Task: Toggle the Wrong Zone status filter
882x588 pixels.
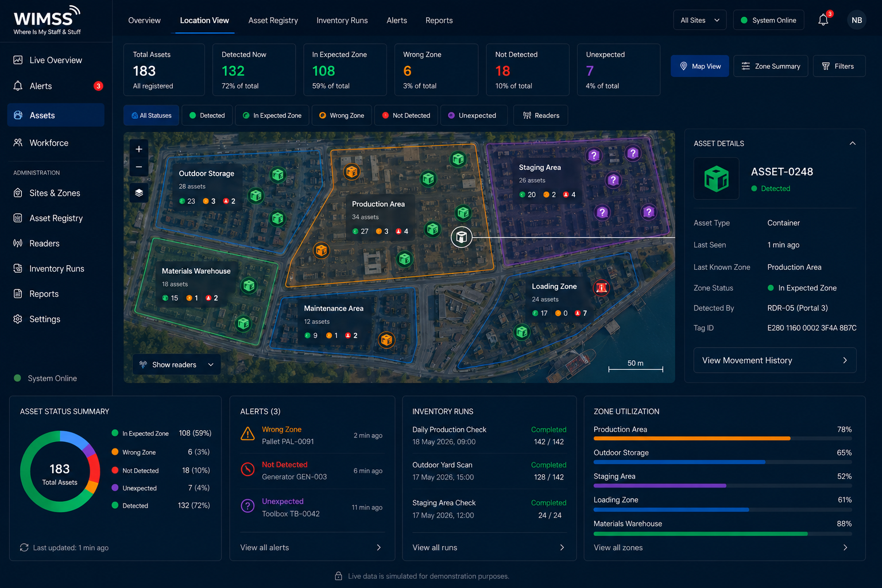Action: (342, 115)
